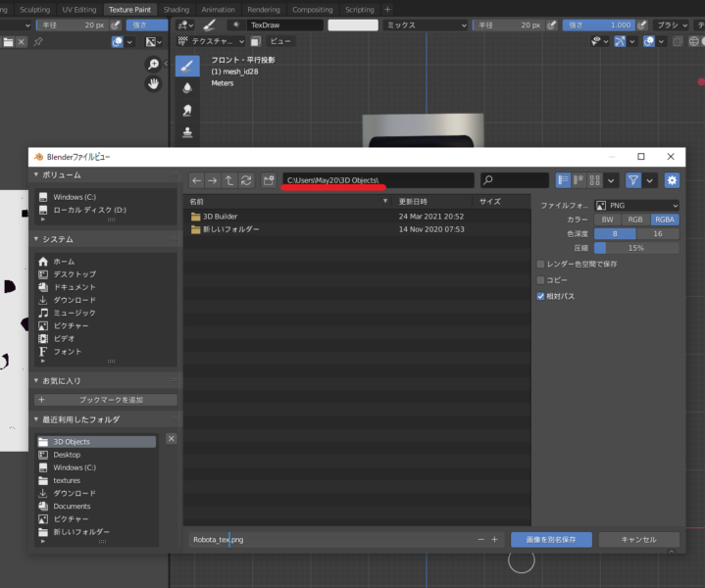Image resolution: width=705 pixels, height=588 pixels.
Task: Open Windows (C:) in volumes list
Action: point(75,197)
